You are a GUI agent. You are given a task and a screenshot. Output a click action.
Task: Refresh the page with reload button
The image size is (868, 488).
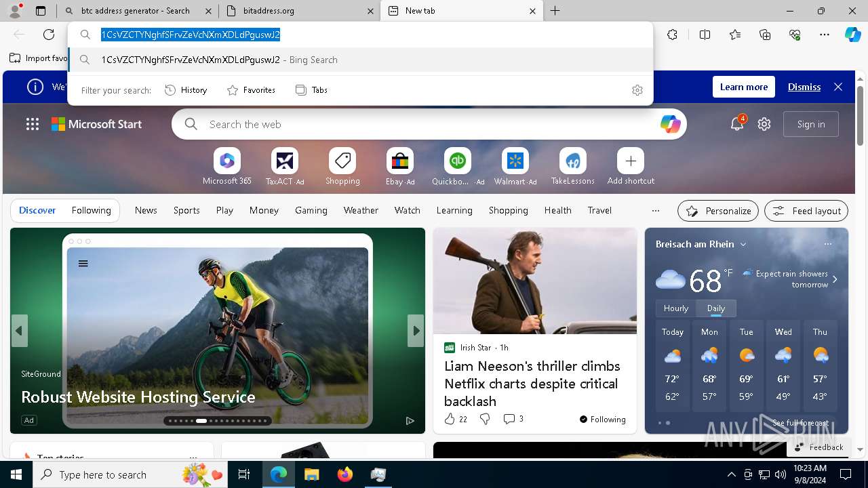click(x=49, y=35)
